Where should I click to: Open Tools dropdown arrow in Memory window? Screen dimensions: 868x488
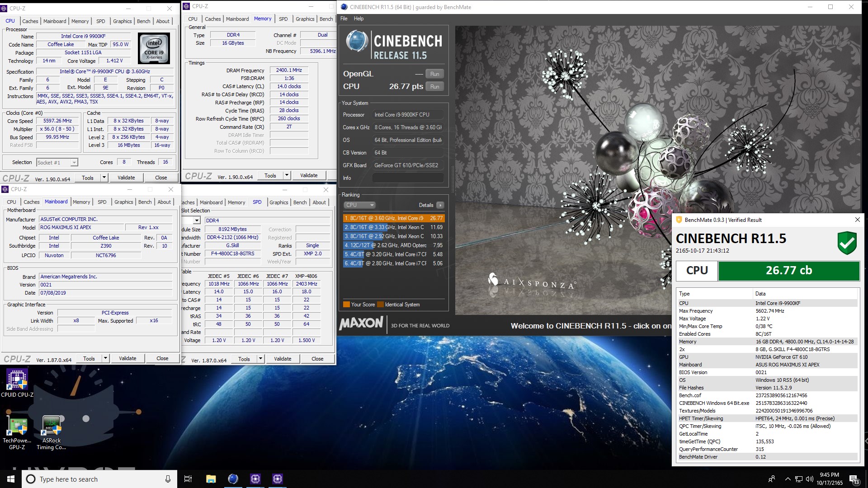[x=287, y=175]
